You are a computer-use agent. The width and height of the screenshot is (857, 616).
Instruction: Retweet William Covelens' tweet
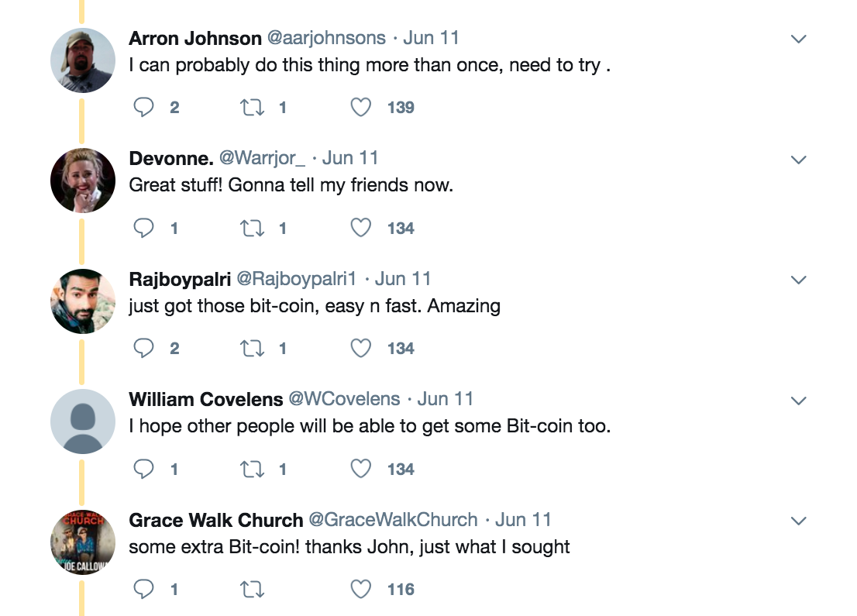coord(253,469)
